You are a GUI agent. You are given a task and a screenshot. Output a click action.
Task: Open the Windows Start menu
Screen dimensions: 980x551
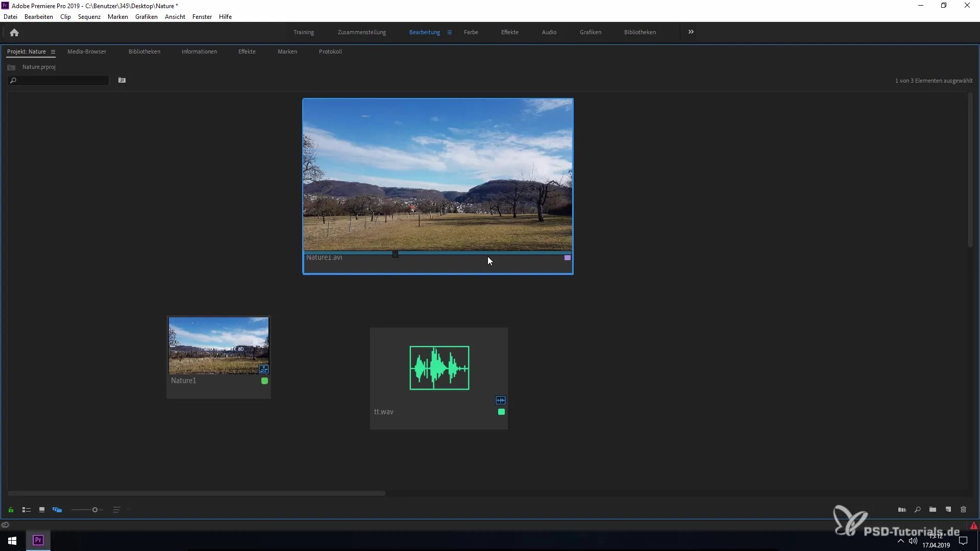pos(12,540)
